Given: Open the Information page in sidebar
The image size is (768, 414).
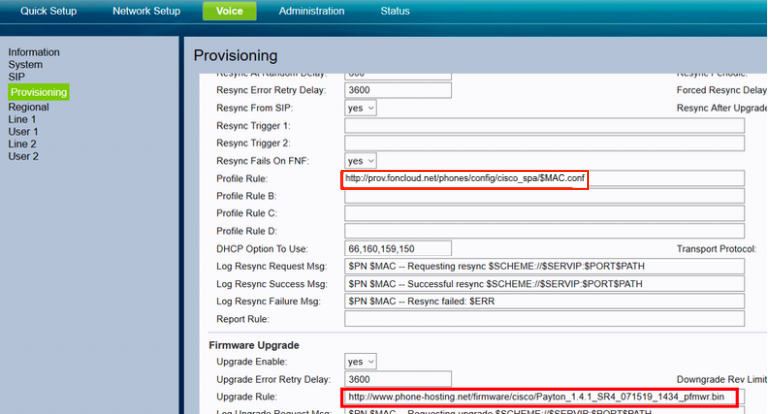Looking at the screenshot, I should [x=34, y=52].
